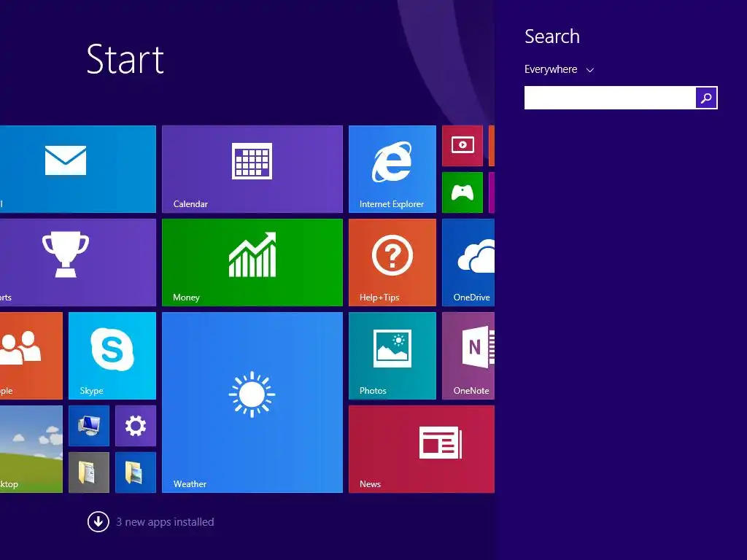Open the Money tile

tap(252, 262)
